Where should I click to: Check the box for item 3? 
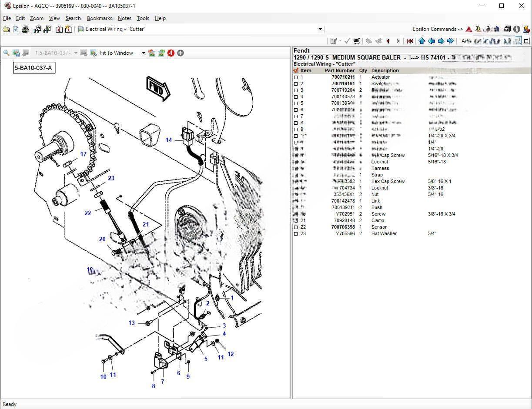(x=296, y=90)
